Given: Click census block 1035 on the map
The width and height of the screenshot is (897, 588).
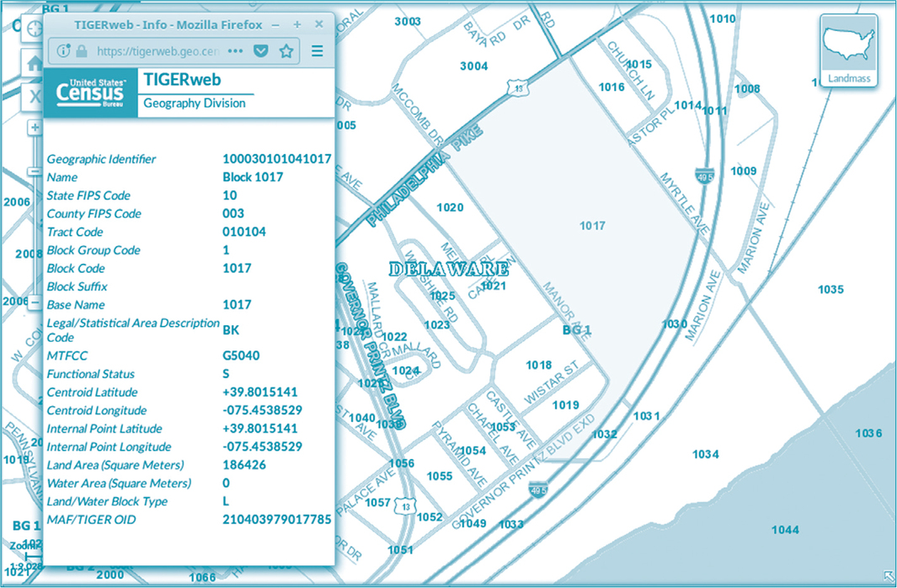Looking at the screenshot, I should [830, 290].
